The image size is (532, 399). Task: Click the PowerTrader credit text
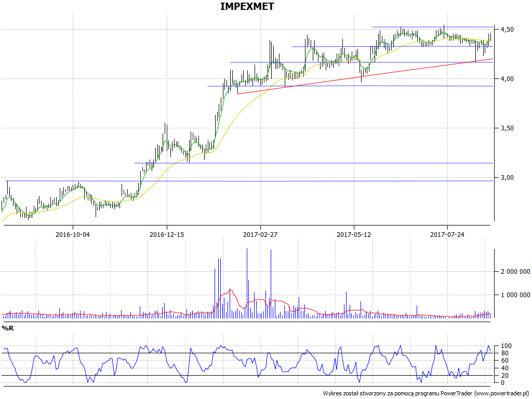pos(427,394)
